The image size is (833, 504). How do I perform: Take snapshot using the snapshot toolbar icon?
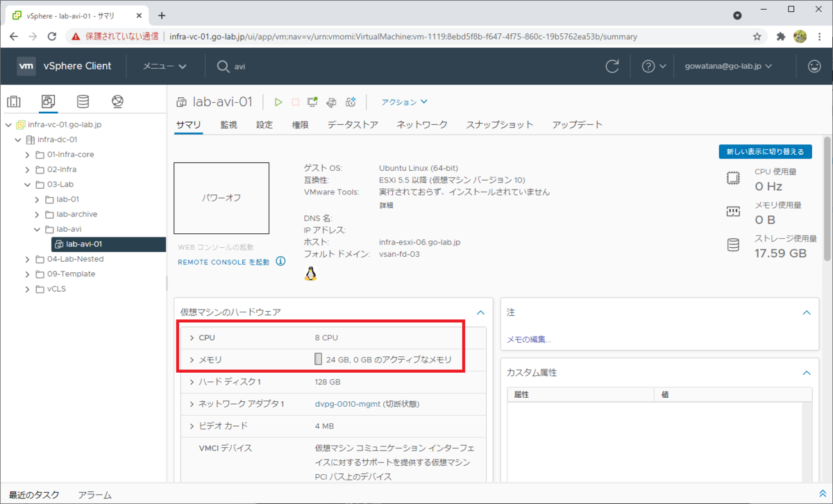351,102
